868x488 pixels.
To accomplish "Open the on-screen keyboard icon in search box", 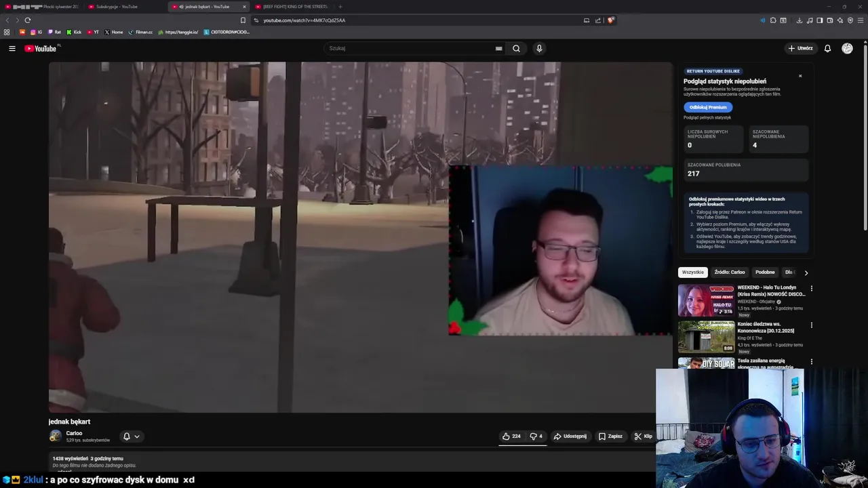I will [498, 48].
